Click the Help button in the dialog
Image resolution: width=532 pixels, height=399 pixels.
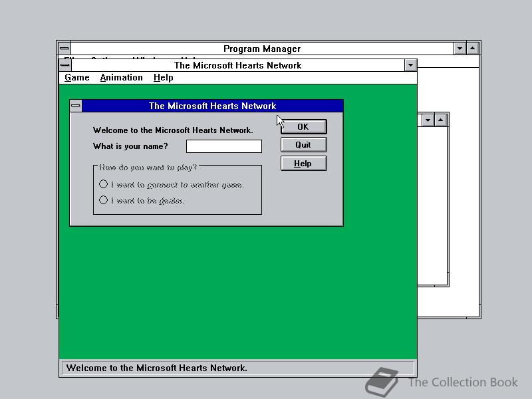pyautogui.click(x=304, y=164)
